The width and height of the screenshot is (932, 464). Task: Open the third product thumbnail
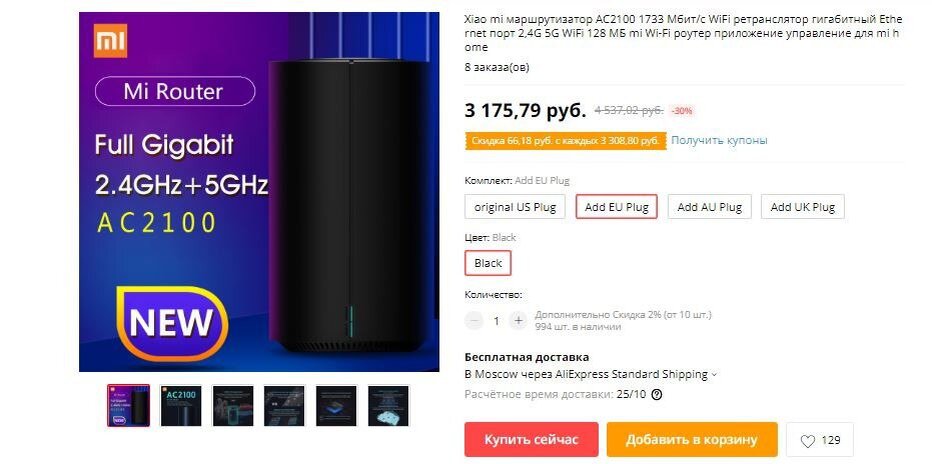(232, 405)
